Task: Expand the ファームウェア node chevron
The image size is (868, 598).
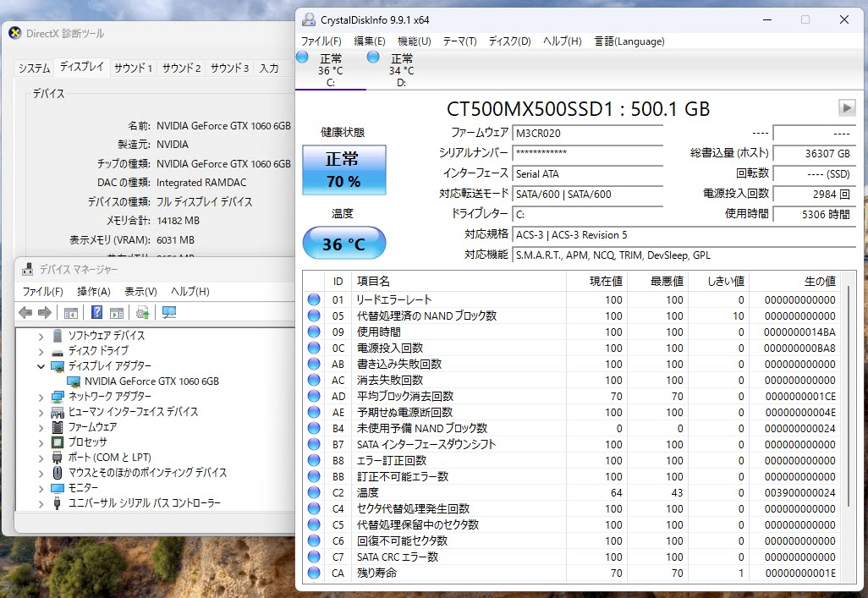Action: [x=41, y=427]
